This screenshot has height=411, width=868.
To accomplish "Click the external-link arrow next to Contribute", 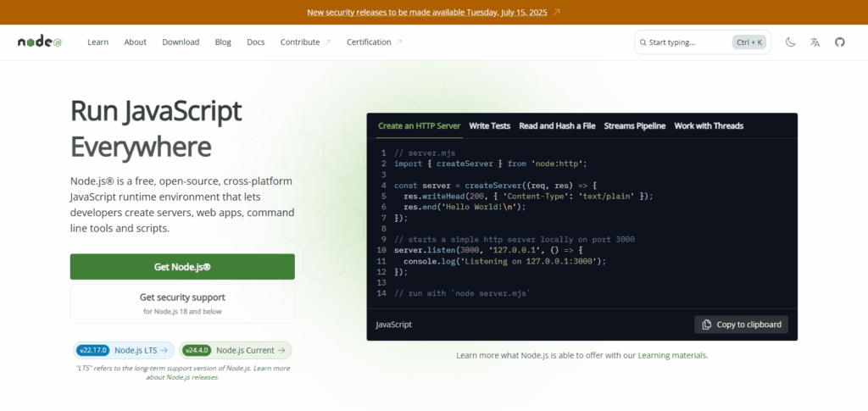I will pos(328,42).
